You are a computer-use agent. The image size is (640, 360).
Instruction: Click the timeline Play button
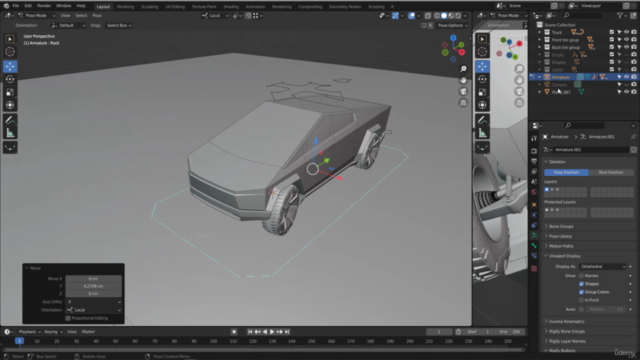(272, 332)
